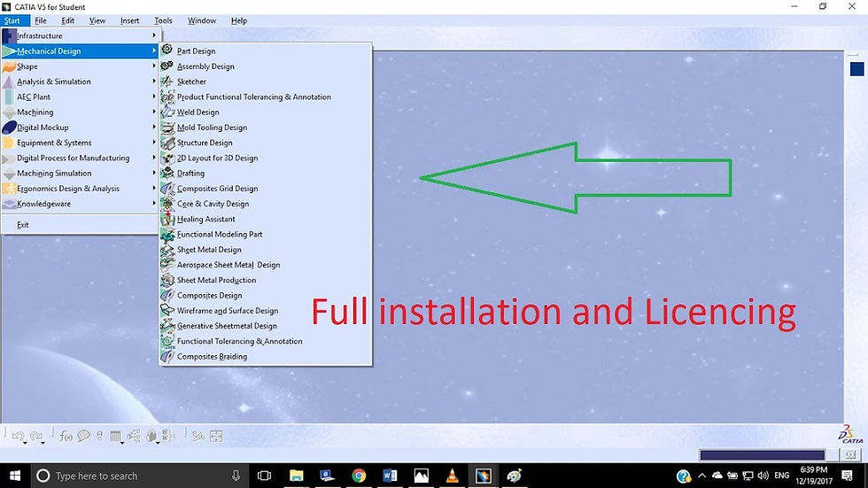Expand the AEC Plant submenu arrow
The width and height of the screenshot is (868, 488).
154,97
